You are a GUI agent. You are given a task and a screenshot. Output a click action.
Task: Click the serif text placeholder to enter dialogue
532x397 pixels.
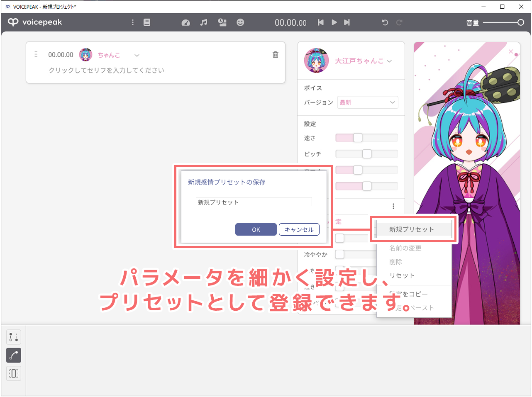click(107, 71)
